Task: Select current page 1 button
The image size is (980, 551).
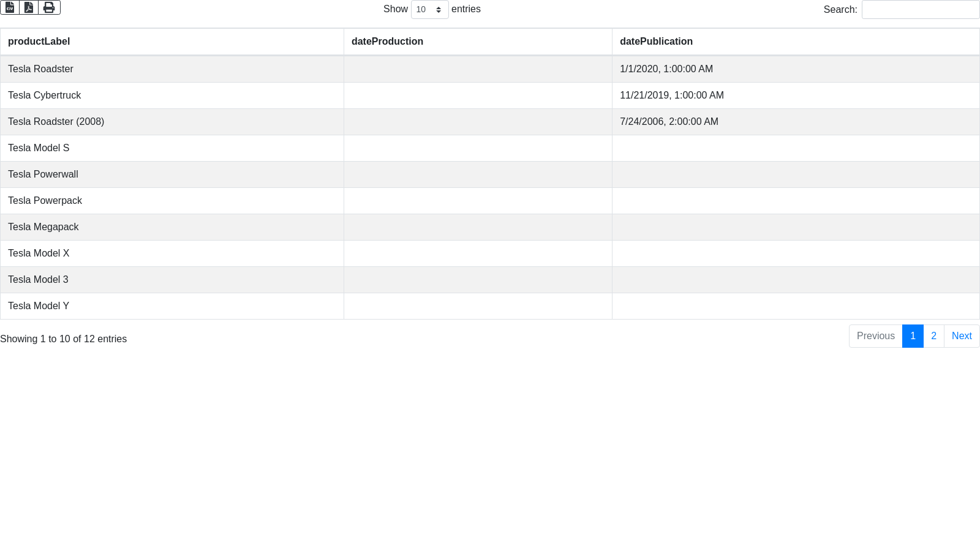Action: point(913,336)
